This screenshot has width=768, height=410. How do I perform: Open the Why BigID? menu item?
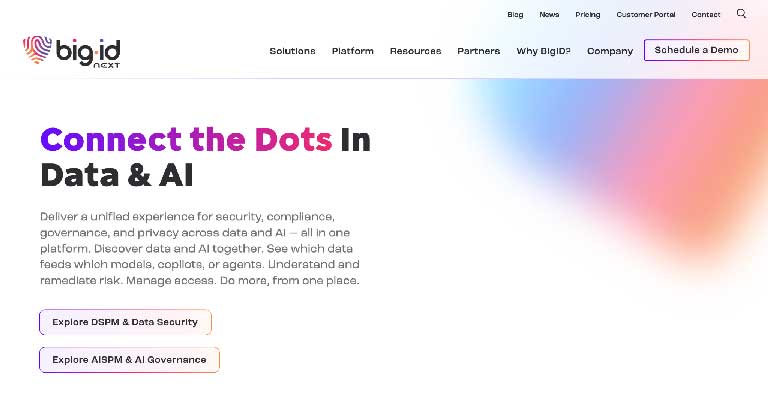[543, 51]
